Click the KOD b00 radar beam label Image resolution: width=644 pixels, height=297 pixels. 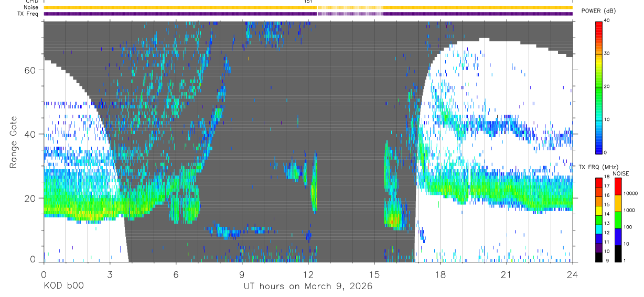click(63, 287)
